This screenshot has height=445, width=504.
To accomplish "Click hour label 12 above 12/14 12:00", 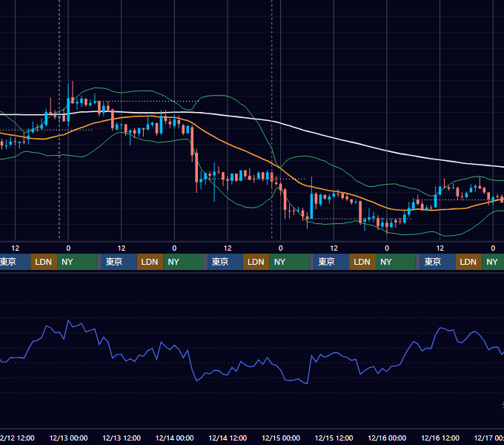I will click(228, 248).
